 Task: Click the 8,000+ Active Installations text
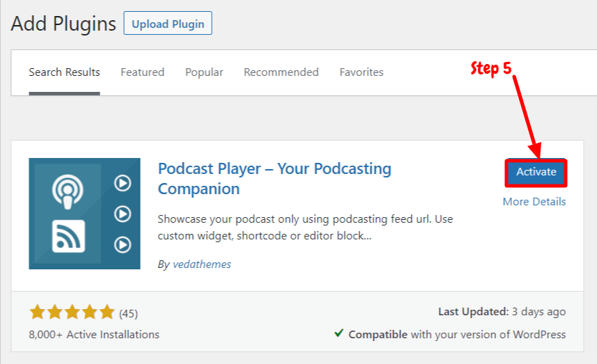[94, 335]
